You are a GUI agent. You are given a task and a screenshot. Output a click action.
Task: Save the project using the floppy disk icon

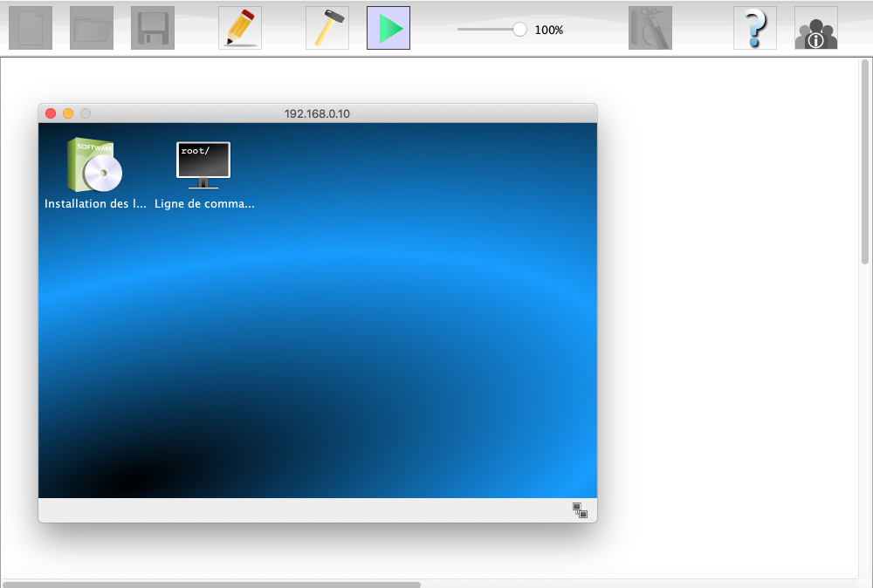[153, 28]
